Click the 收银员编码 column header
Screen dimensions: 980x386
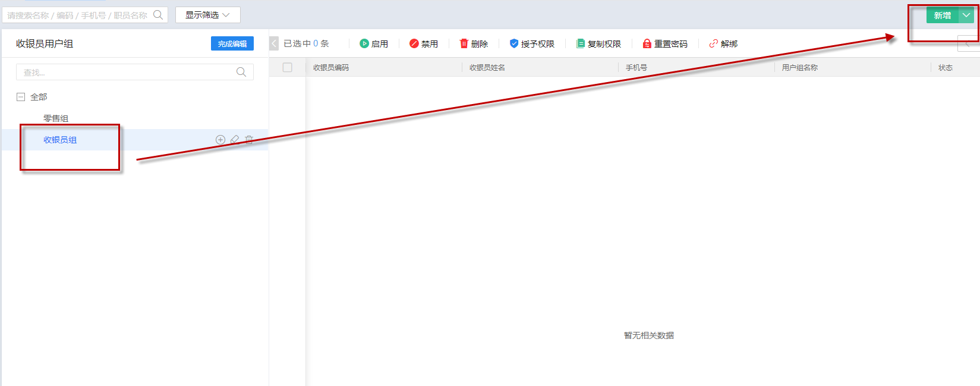pyautogui.click(x=331, y=68)
